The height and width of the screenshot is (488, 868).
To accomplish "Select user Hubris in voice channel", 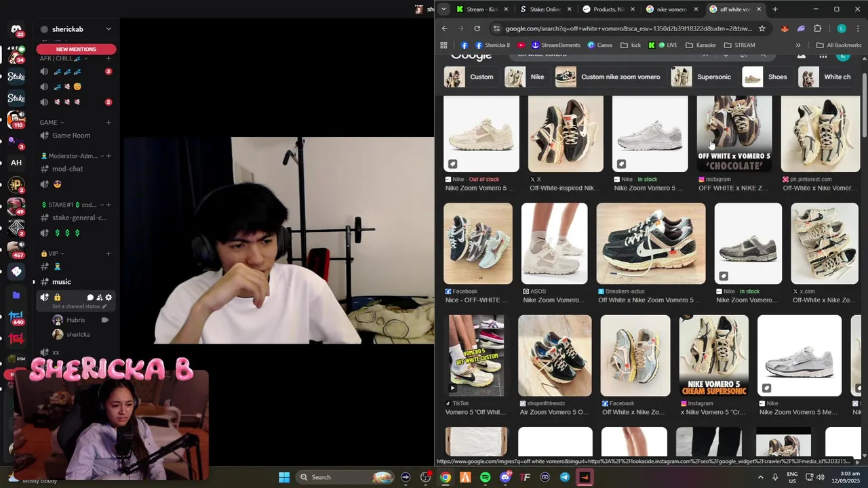I will coord(76,320).
